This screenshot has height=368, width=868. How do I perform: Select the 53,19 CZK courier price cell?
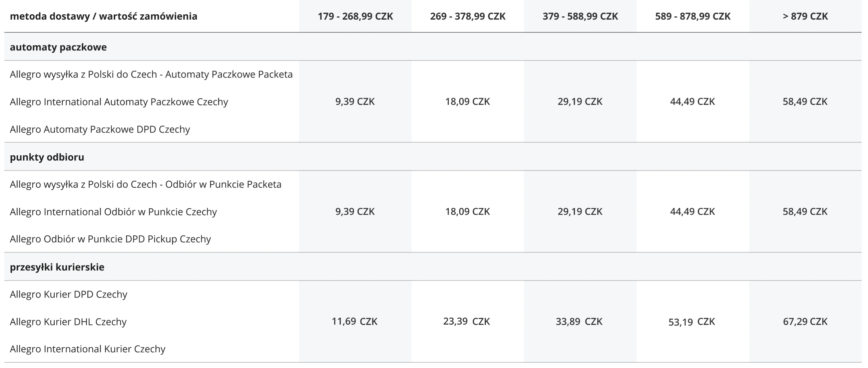[x=692, y=322]
